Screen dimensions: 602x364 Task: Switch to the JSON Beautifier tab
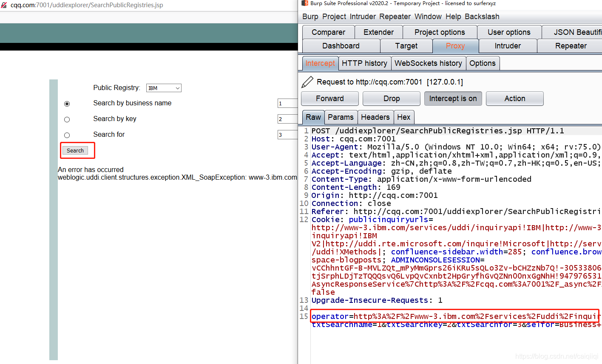click(572, 32)
